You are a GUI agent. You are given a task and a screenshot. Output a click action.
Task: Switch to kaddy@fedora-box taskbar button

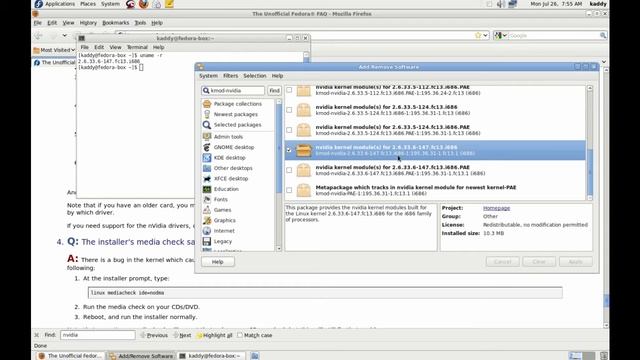[x=211, y=356]
